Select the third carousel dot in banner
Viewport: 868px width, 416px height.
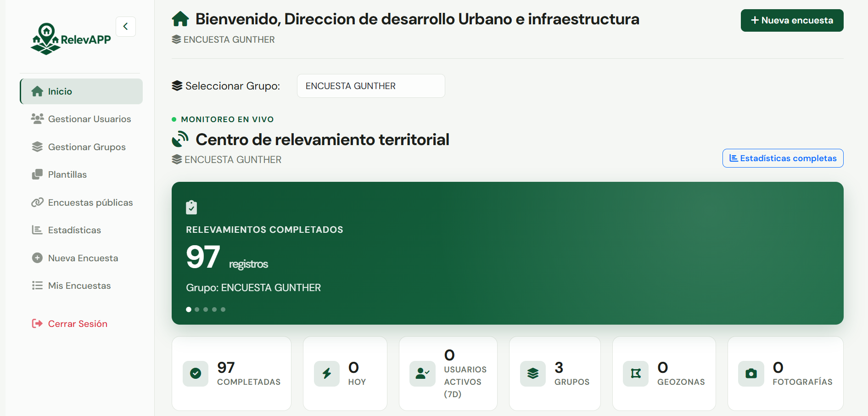pyautogui.click(x=206, y=309)
